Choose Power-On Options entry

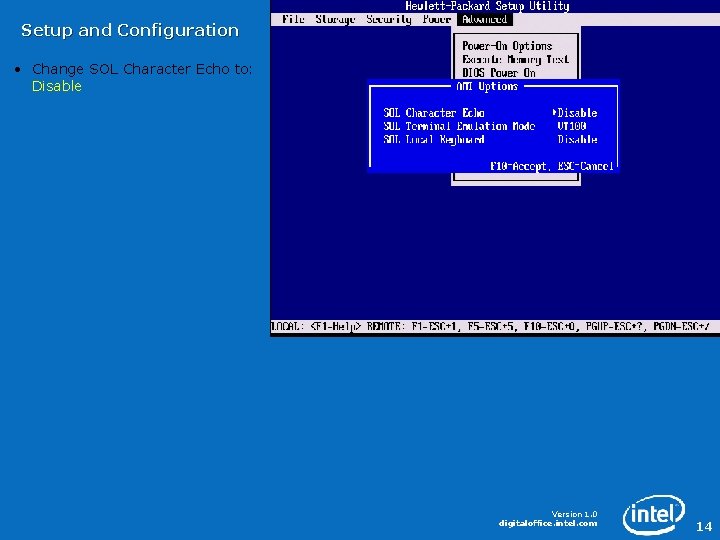click(507, 46)
